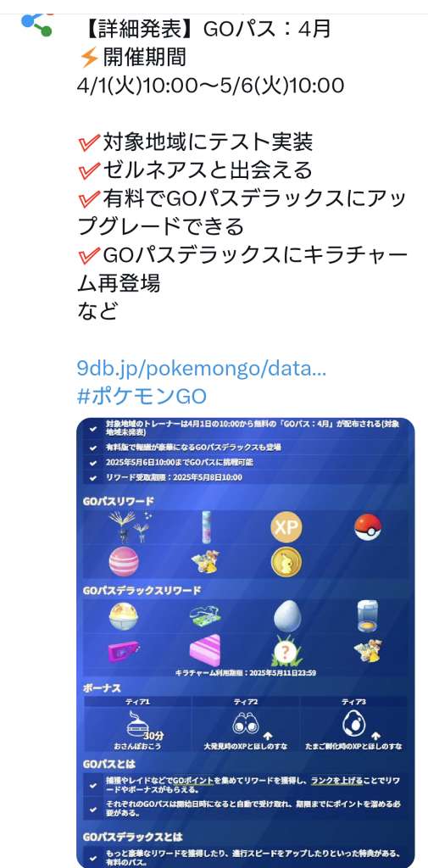This screenshot has height=868, width=428.
Task: Click checkmark beside 有料版で報酬が豪華 line
Action: pos(93,448)
